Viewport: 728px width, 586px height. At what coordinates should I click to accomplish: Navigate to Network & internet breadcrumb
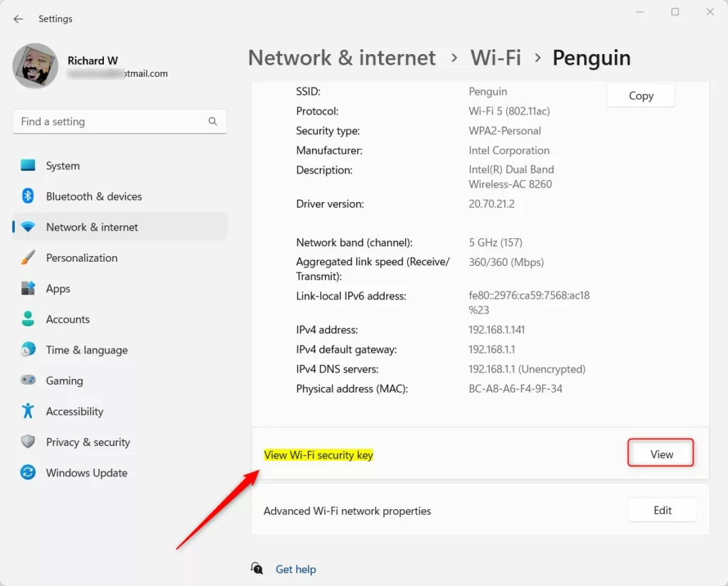tap(341, 58)
